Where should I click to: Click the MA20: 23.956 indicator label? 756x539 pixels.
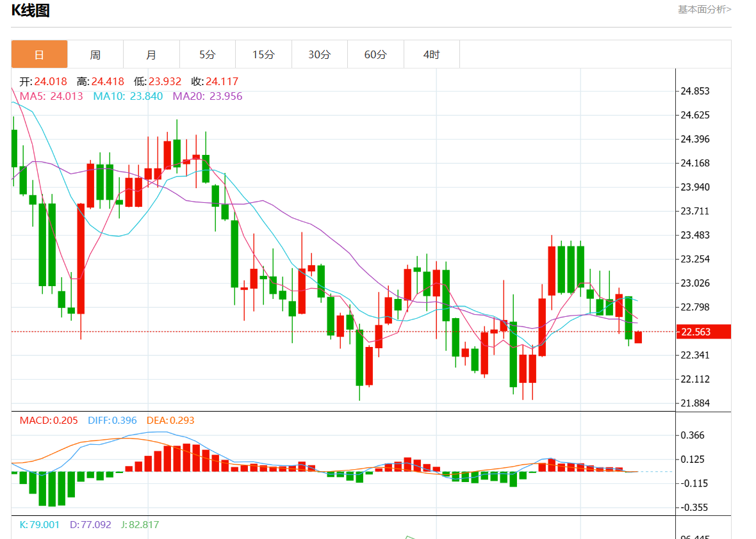208,96
